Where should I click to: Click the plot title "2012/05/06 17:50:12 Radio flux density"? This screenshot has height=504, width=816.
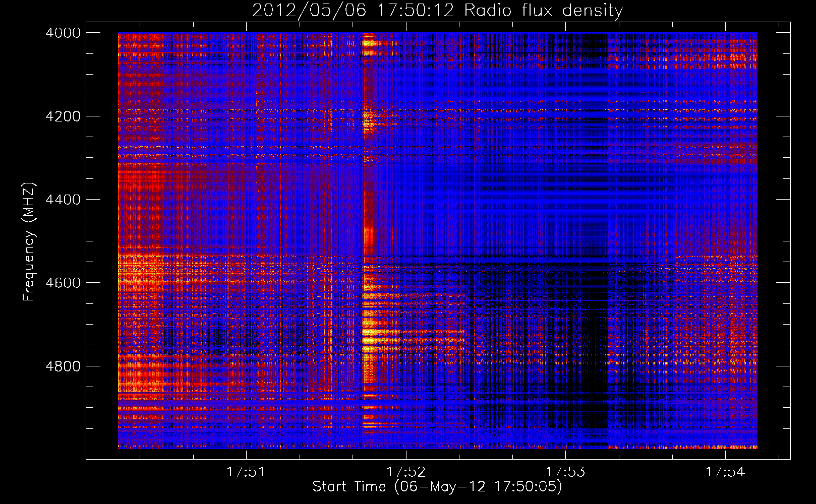pos(437,10)
